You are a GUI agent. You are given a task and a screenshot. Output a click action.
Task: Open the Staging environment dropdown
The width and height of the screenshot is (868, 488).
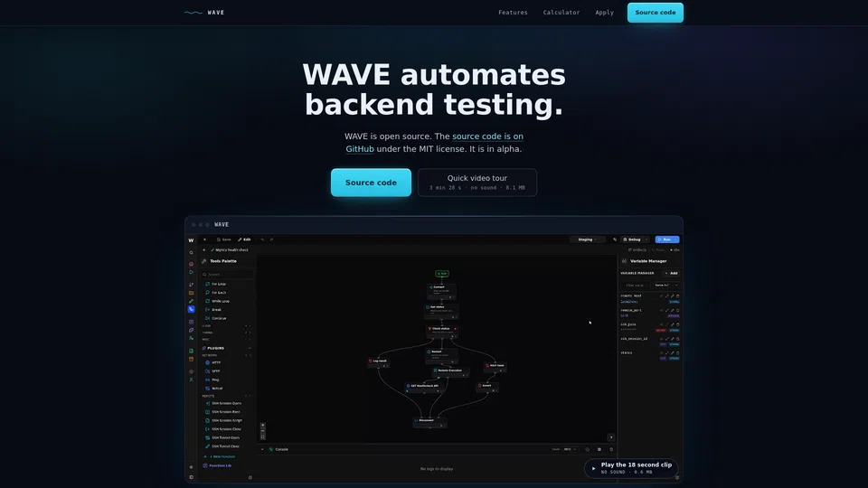point(587,239)
